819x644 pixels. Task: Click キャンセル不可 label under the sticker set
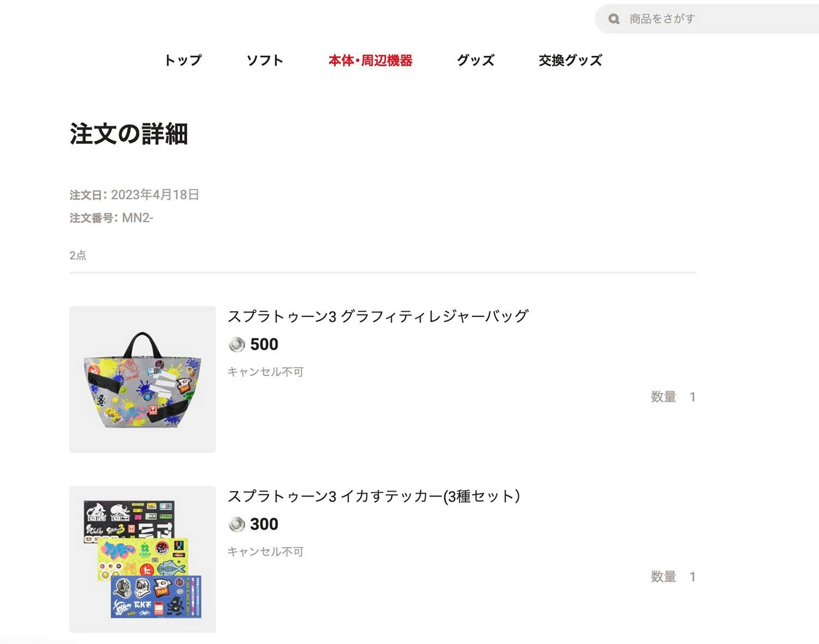(265, 552)
